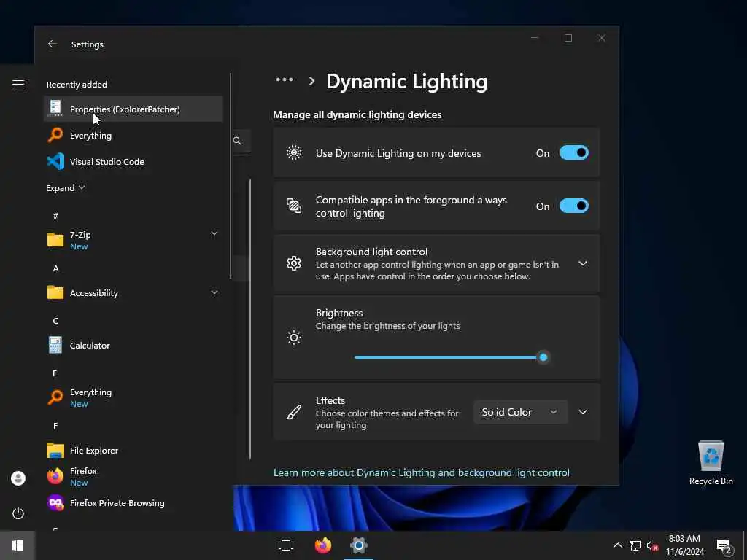
Task: Maximize the Settings window
Action: pyautogui.click(x=568, y=38)
